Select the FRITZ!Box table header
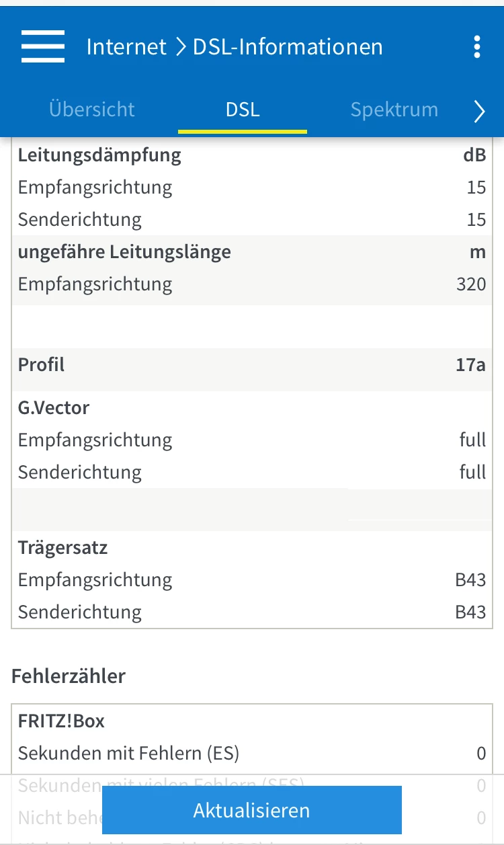The height and width of the screenshot is (845, 504). coord(62,721)
